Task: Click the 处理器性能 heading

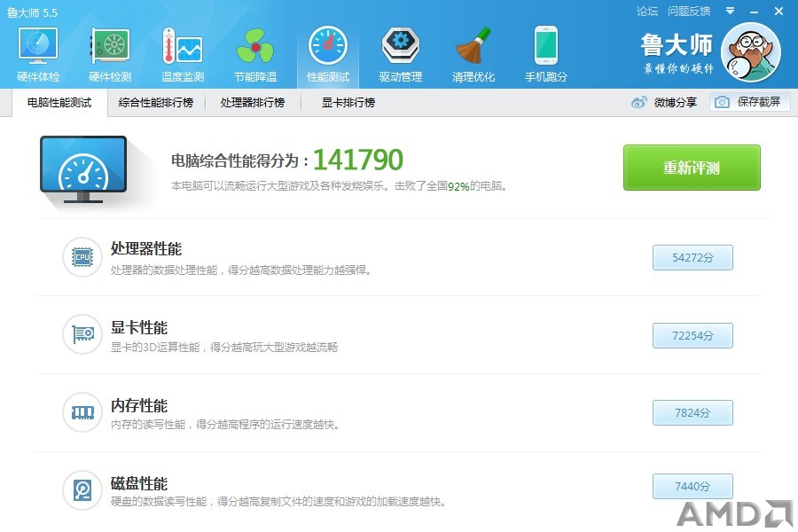Action: tap(146, 249)
